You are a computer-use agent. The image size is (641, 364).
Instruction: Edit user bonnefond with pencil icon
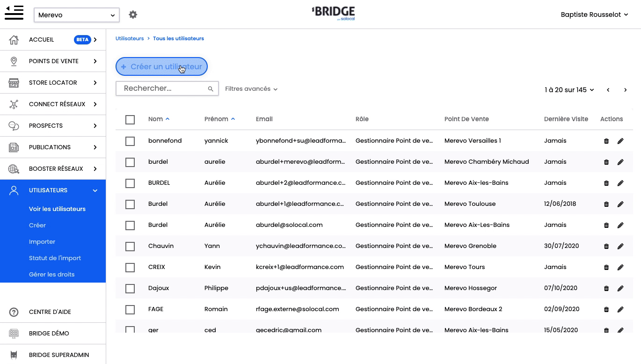[x=620, y=141]
